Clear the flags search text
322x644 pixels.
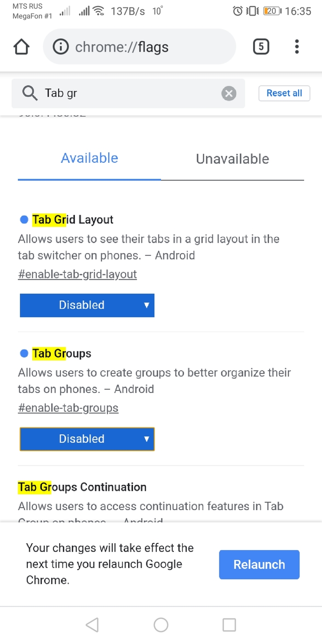pyautogui.click(x=229, y=93)
